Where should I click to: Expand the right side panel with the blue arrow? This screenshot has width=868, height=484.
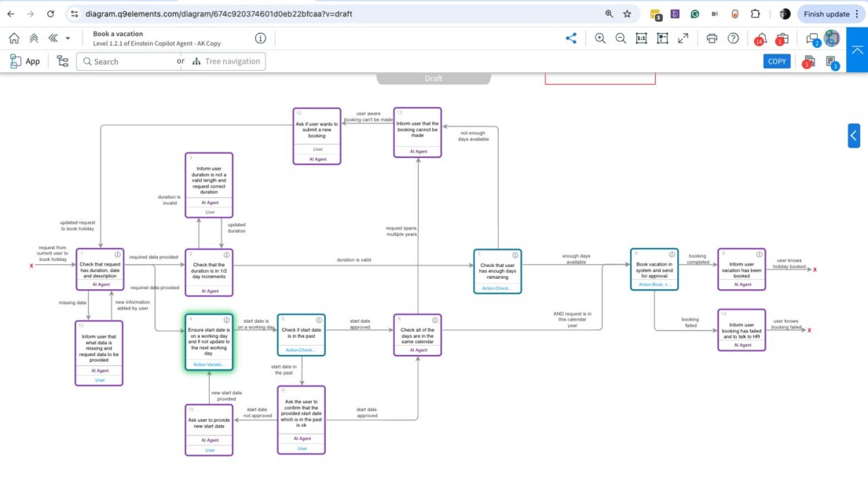coord(854,135)
